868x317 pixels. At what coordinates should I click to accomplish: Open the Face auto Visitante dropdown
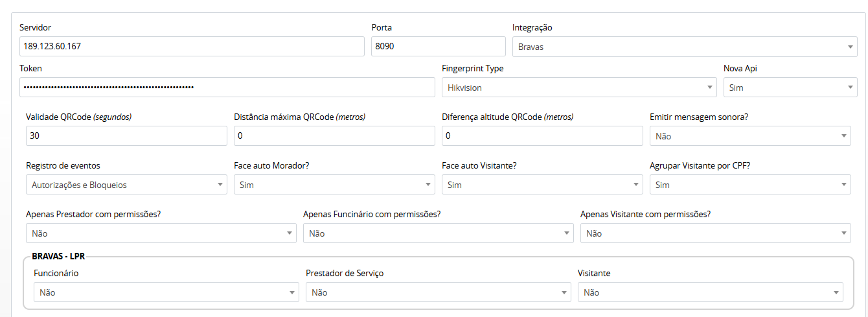(542, 185)
